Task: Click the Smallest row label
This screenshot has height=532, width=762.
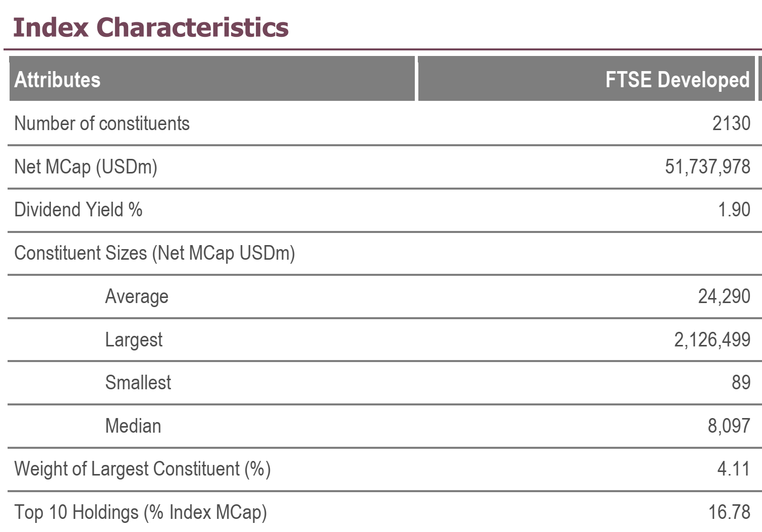Action: coord(138,383)
